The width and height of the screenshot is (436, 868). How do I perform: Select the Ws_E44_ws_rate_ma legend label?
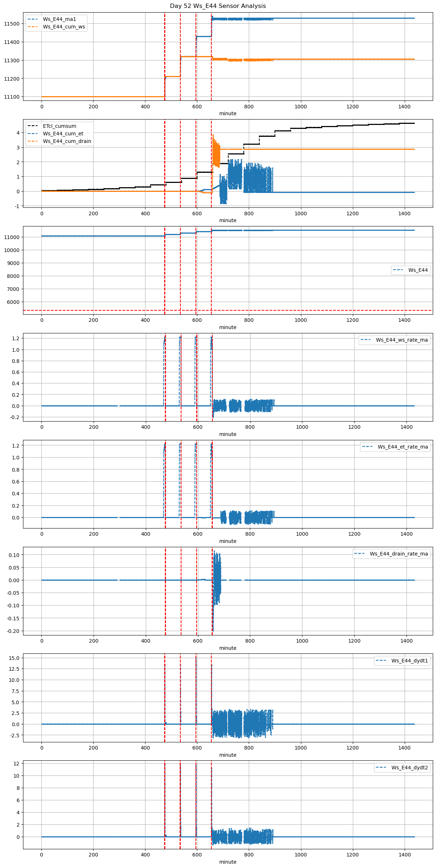(401, 340)
